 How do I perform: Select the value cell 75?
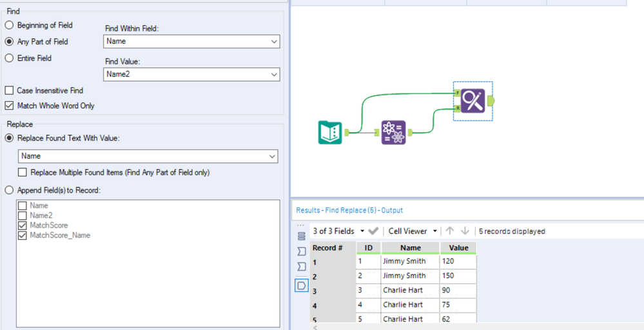point(458,305)
